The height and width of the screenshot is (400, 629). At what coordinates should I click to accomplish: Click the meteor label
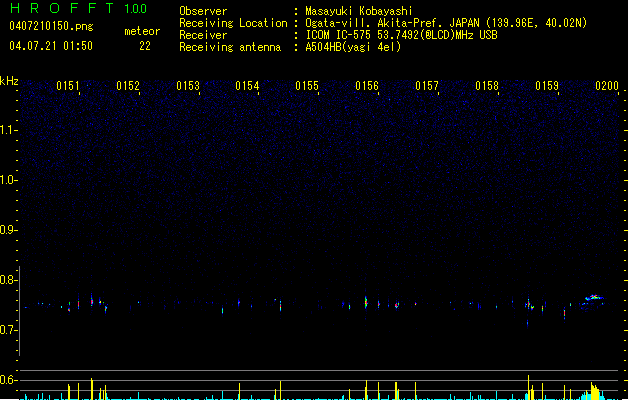tap(142, 31)
